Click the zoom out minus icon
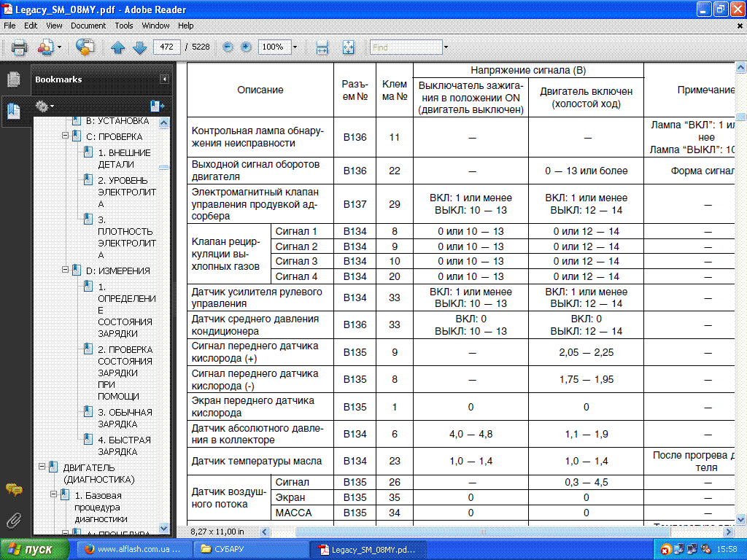The image size is (747, 560). coord(228,47)
